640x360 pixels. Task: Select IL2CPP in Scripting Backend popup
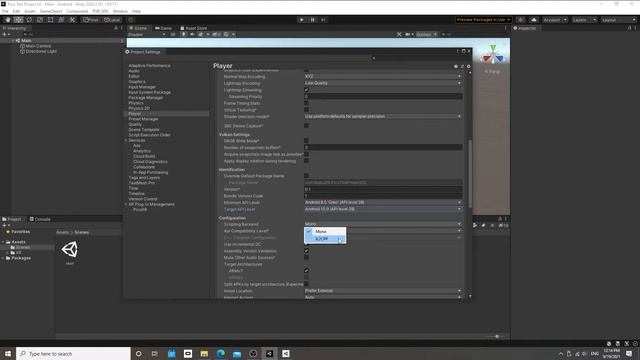[x=325, y=239]
